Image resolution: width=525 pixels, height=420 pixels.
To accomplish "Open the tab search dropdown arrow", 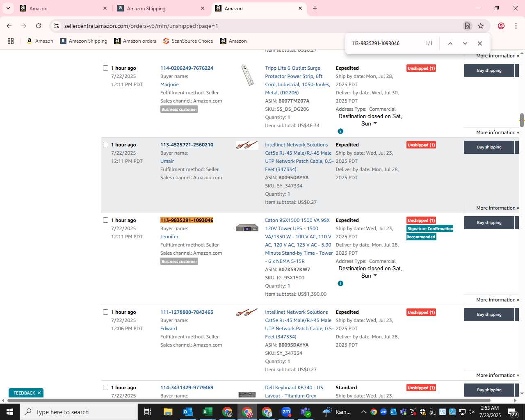I will point(8,8).
